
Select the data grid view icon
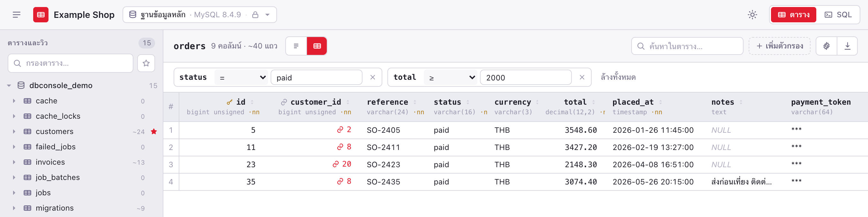pyautogui.click(x=317, y=46)
